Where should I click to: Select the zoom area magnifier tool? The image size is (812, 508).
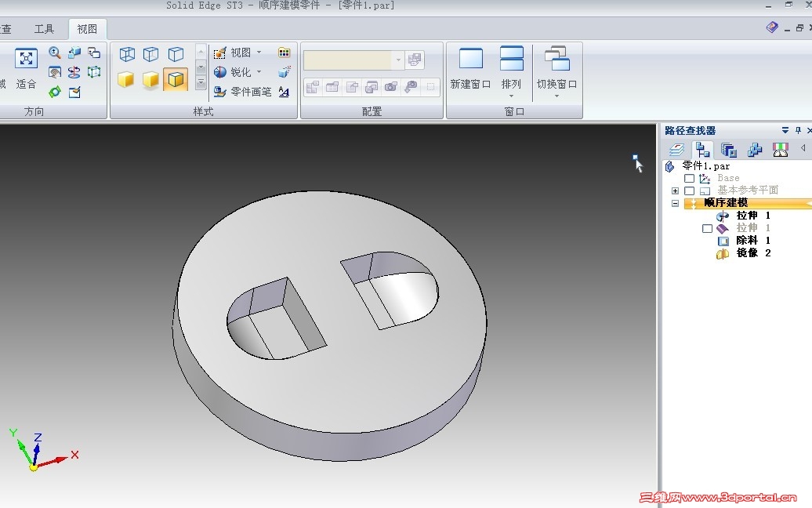54,53
